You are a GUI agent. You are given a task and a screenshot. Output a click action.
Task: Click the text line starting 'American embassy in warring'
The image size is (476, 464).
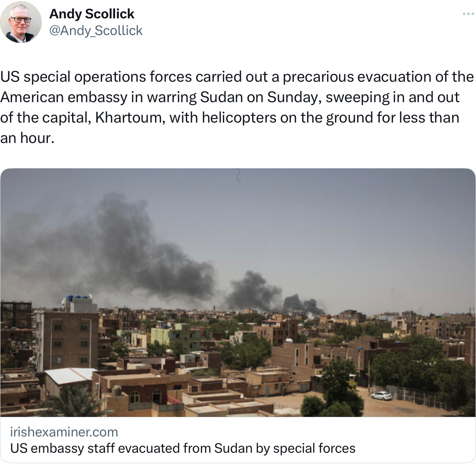click(230, 97)
